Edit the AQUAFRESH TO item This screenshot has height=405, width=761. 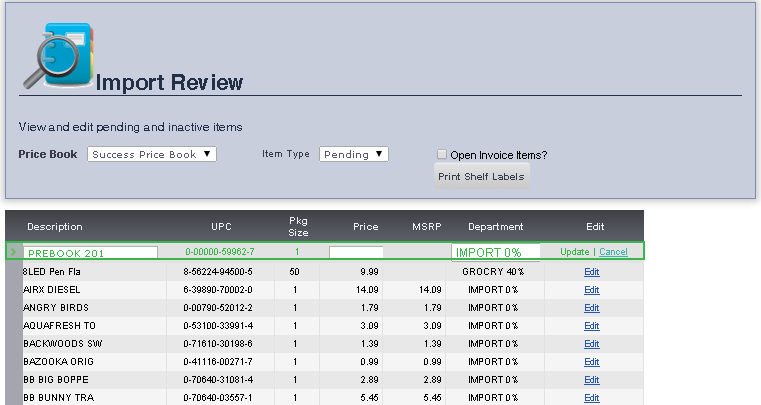pos(592,326)
